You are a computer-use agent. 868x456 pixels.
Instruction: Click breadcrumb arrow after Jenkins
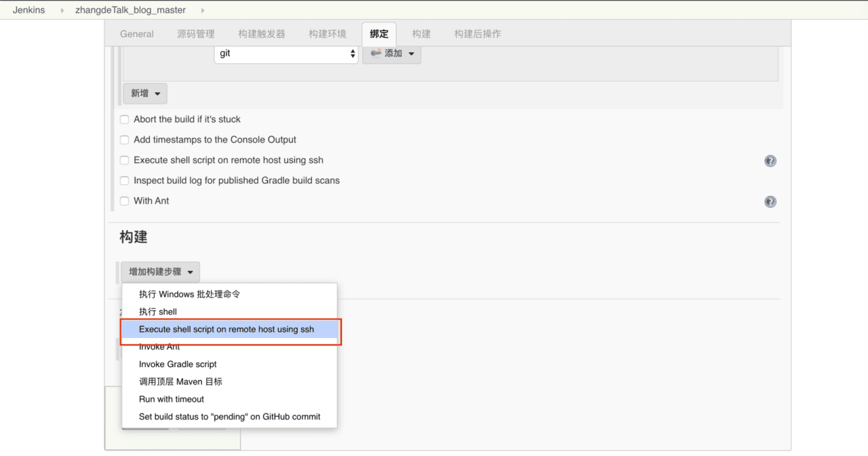(x=60, y=10)
